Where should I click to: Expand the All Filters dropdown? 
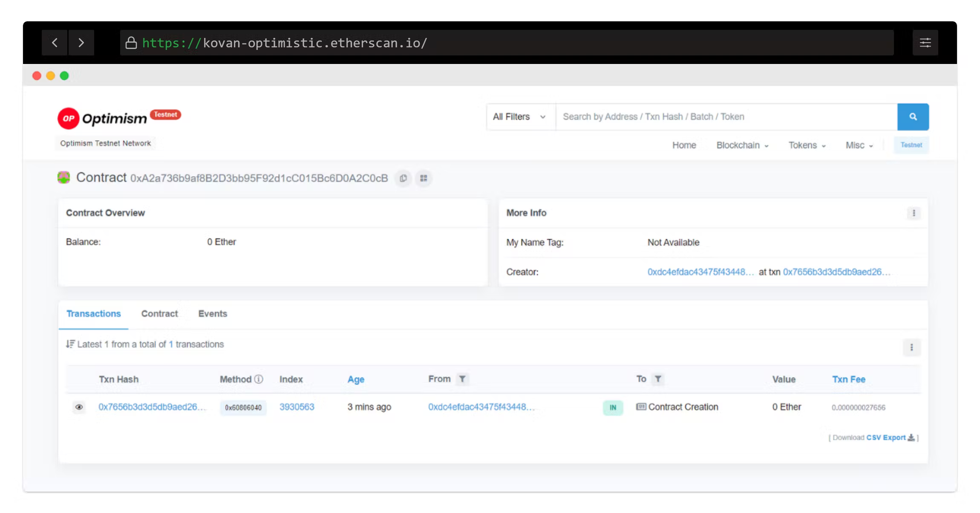[519, 117]
